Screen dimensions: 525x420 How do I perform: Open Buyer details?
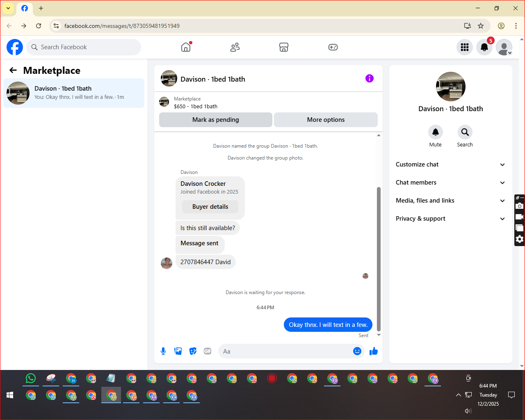[x=210, y=207]
